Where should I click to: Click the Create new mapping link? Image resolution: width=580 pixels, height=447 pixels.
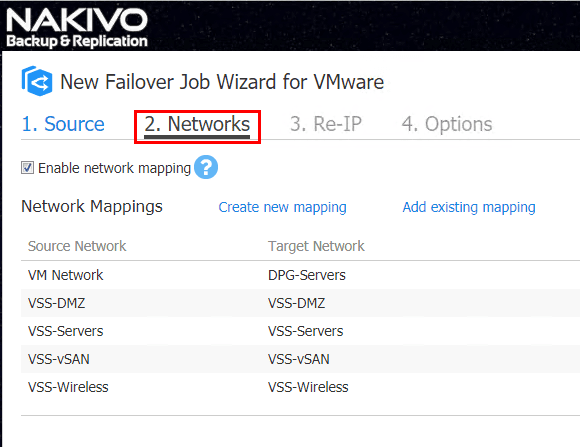point(282,207)
